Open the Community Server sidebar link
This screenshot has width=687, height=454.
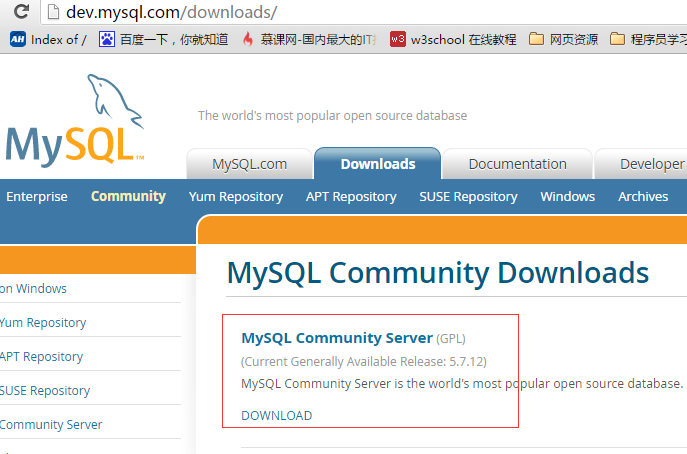point(51,424)
